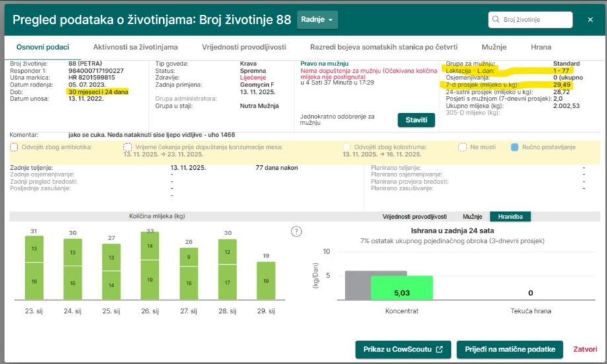Toggle Ručno postavljanje checkbox
This screenshot has width=607, height=364.
tap(515, 147)
